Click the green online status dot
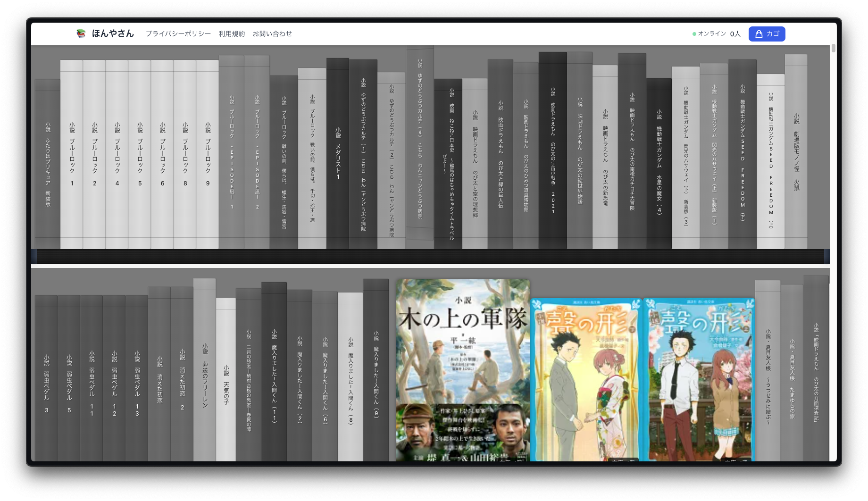This screenshot has height=501, width=868. coord(694,34)
